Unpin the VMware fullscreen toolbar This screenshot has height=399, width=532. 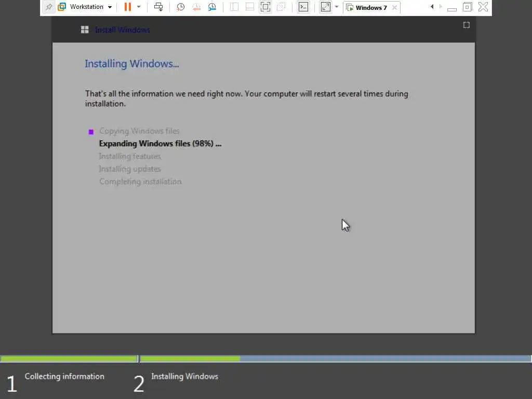49,7
